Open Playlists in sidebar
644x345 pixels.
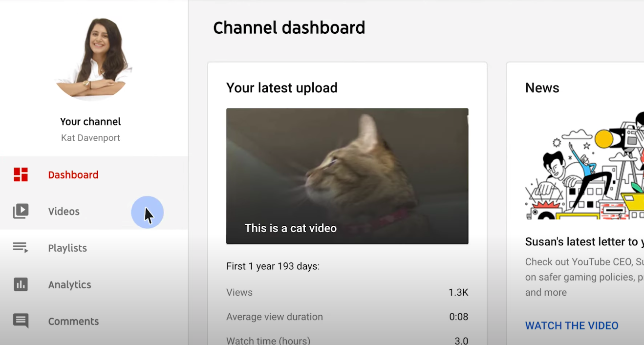[x=94, y=248]
